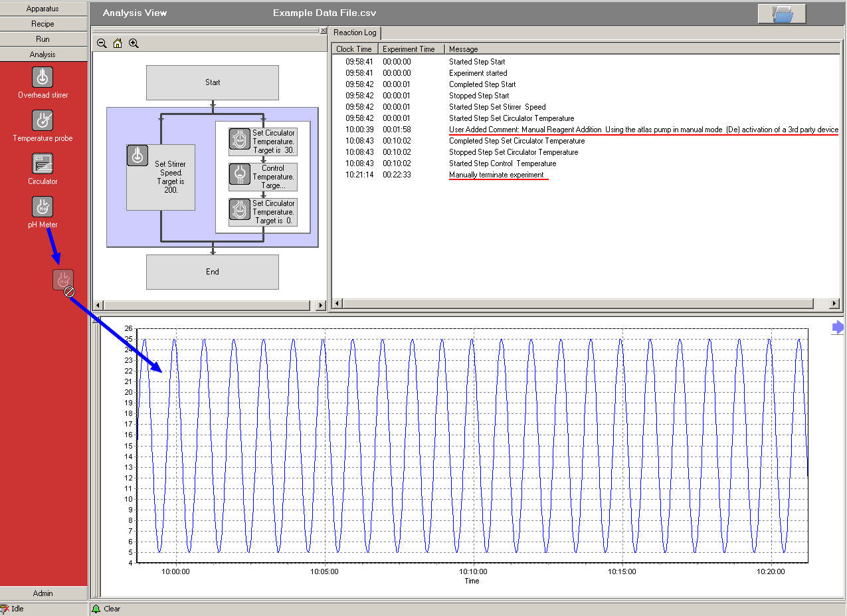
Task: Select 'Stopped Step Start' log row
Action: (x=586, y=96)
